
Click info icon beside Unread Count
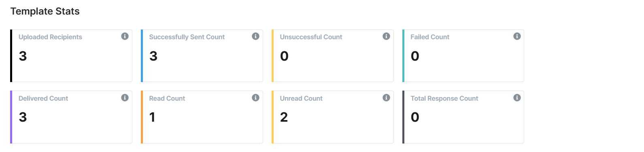click(386, 98)
